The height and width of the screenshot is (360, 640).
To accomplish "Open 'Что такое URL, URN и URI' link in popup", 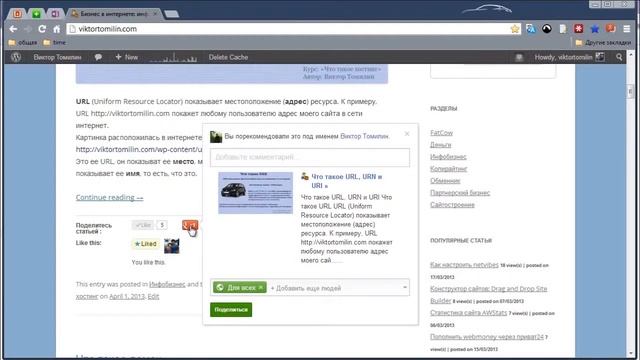I will pyautogui.click(x=347, y=181).
